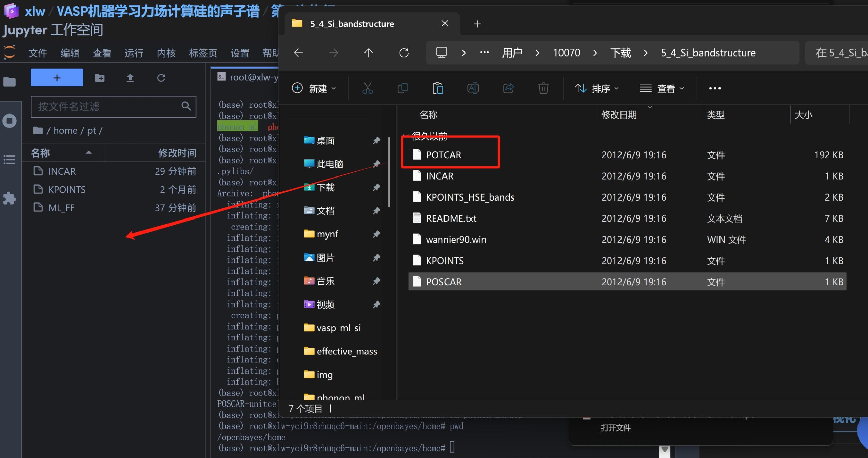Click the Explorer delete trash icon
This screenshot has height=458, width=868.
543,88
